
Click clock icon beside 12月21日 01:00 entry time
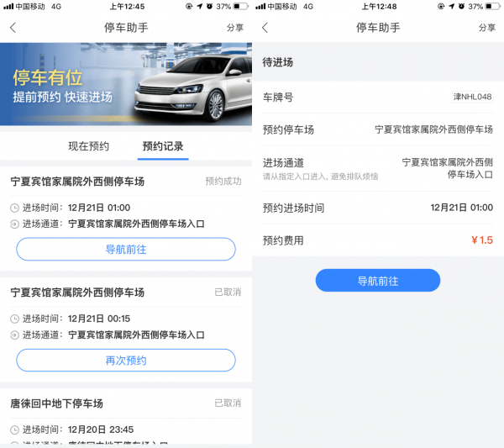pos(14,208)
